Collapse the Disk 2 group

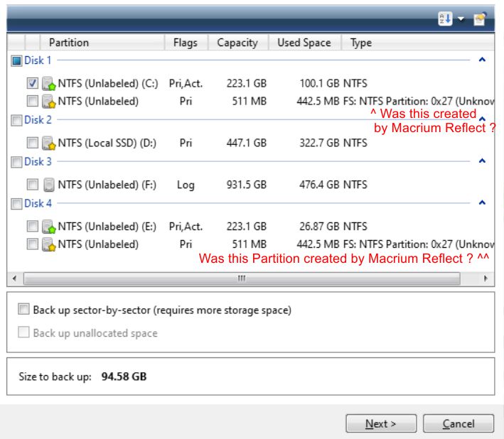coord(482,119)
